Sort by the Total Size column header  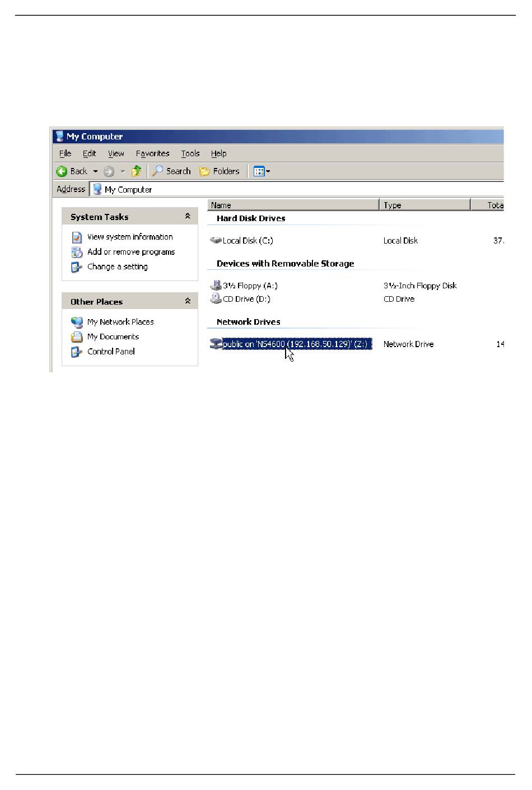coord(488,205)
